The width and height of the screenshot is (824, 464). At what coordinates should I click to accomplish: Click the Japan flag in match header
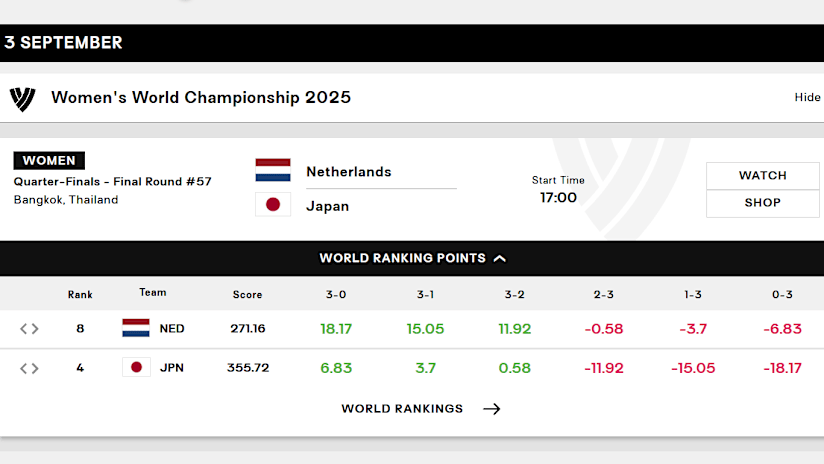coord(273,205)
